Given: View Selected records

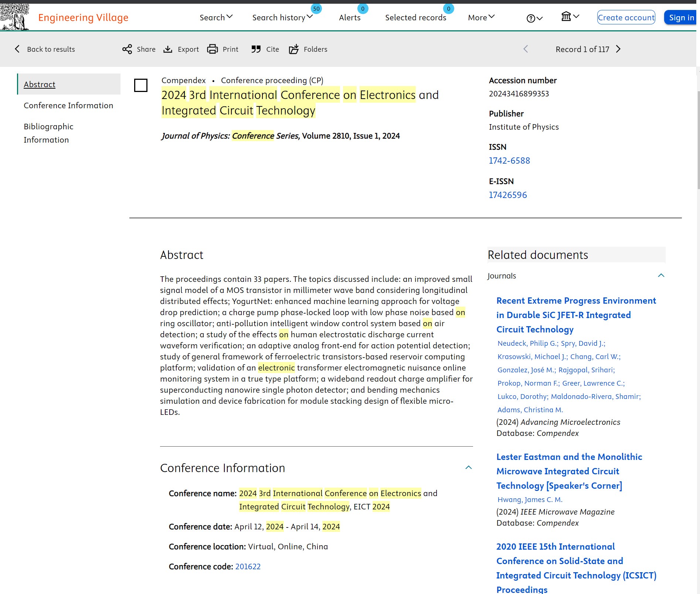Looking at the screenshot, I should tap(415, 17).
